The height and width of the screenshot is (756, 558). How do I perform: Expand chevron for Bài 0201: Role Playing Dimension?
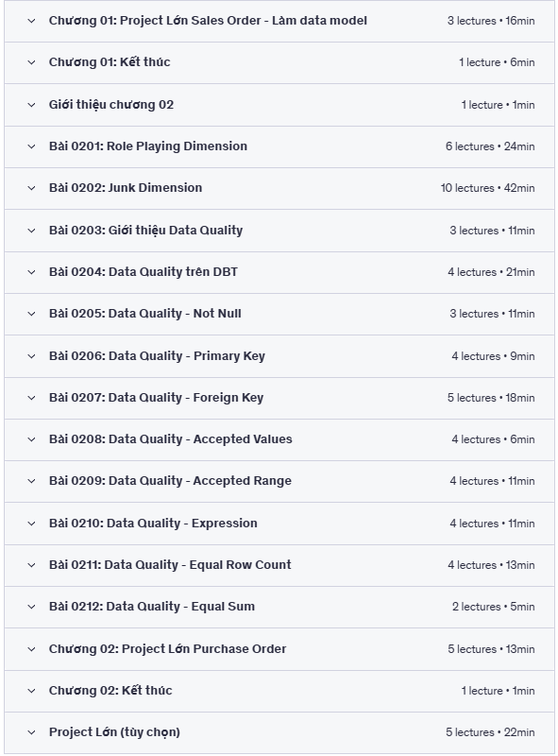point(31,146)
